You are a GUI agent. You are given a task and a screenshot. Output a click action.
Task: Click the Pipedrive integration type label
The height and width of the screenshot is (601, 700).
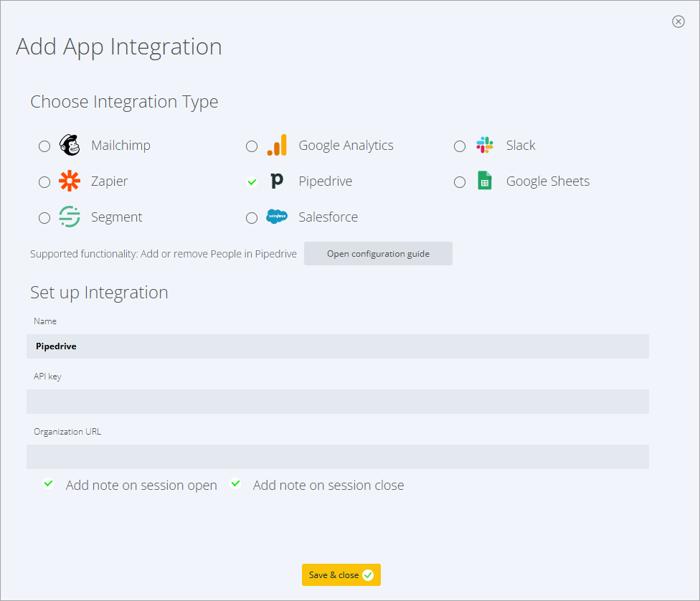pos(326,181)
